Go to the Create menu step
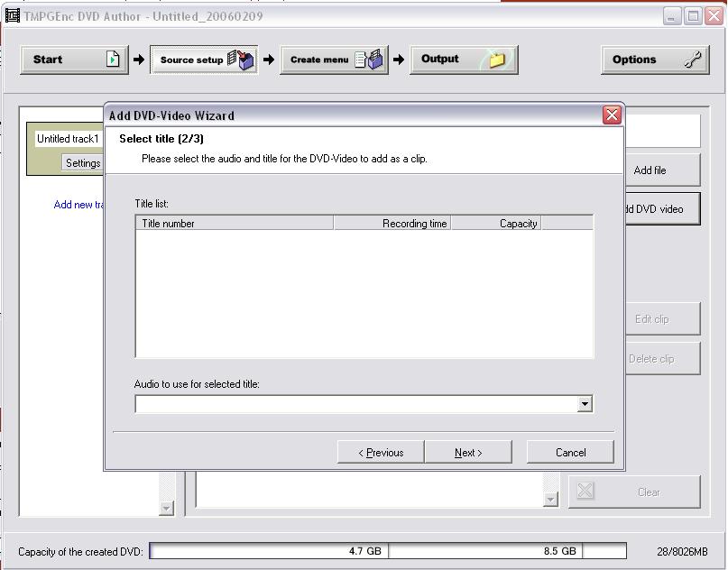Screen dimensions: 728x570 [x=334, y=60]
